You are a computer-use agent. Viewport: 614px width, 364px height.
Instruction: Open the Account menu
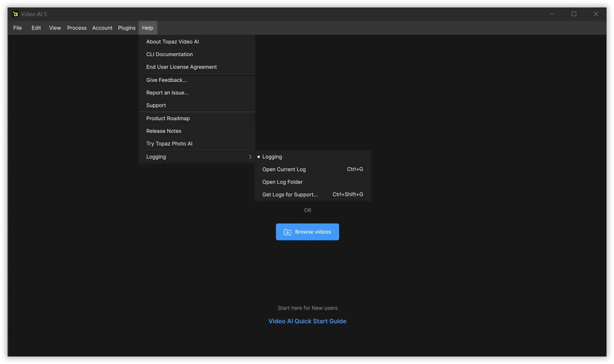102,28
